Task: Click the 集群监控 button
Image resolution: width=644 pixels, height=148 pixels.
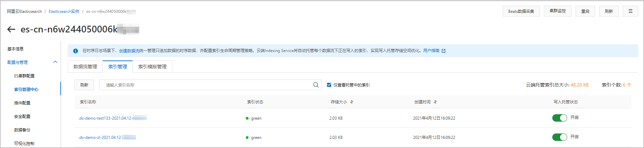Action: (x=558, y=11)
